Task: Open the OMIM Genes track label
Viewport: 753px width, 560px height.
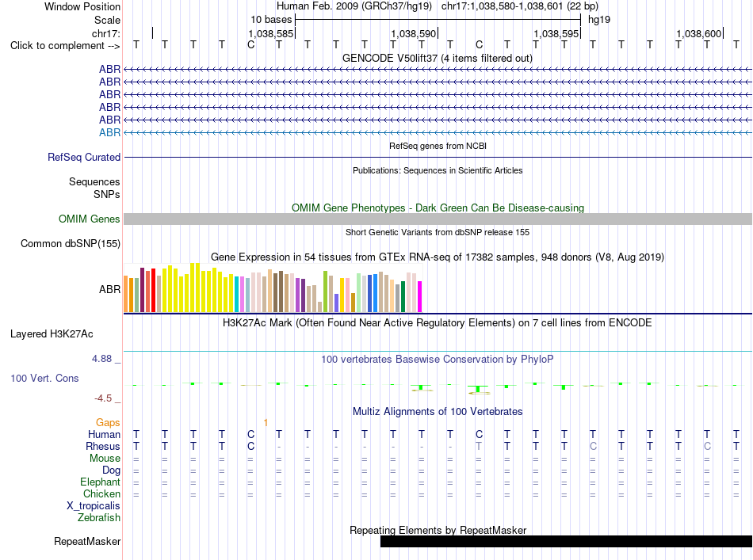Action: coord(90,219)
